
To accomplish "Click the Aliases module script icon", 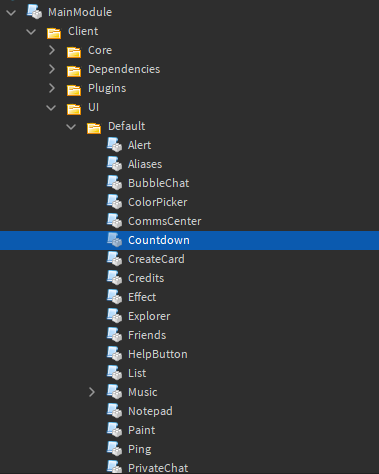I will (114, 164).
